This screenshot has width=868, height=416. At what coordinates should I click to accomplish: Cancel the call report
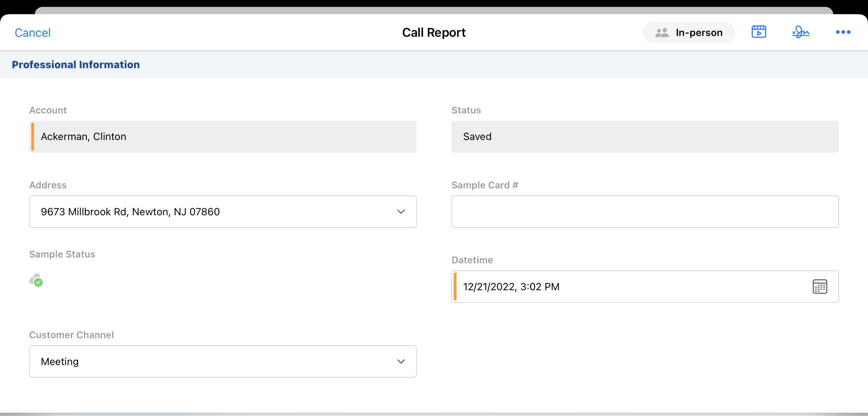point(32,33)
